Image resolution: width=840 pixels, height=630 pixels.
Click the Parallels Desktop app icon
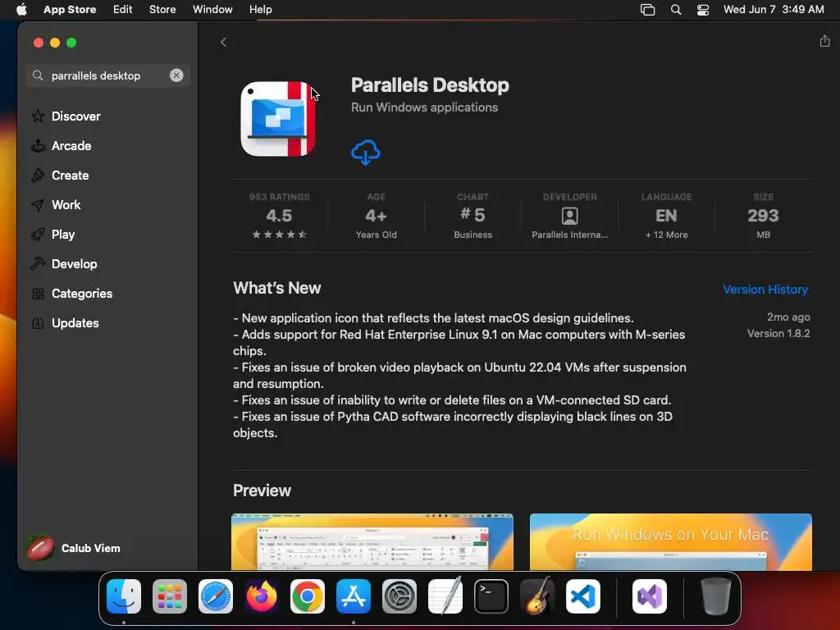(x=278, y=119)
